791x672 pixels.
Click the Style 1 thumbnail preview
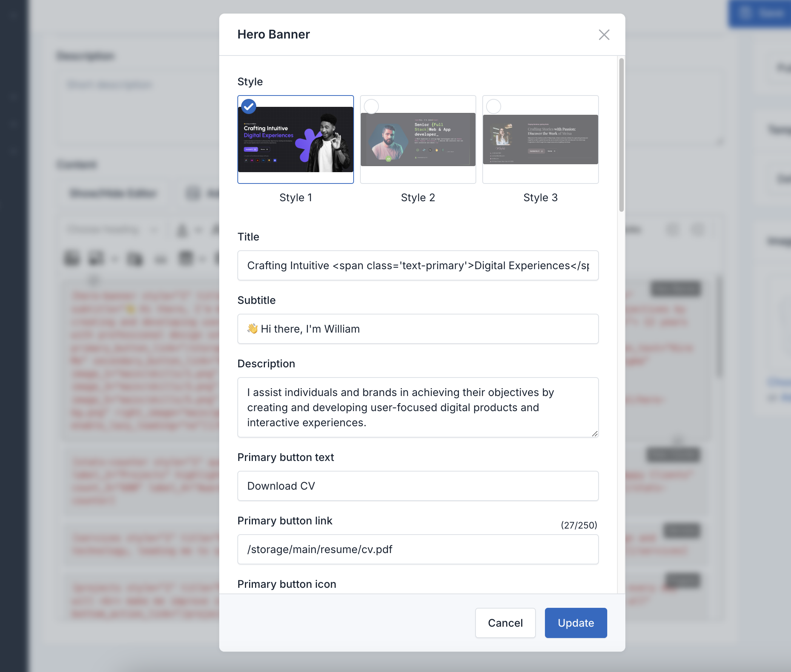(295, 139)
